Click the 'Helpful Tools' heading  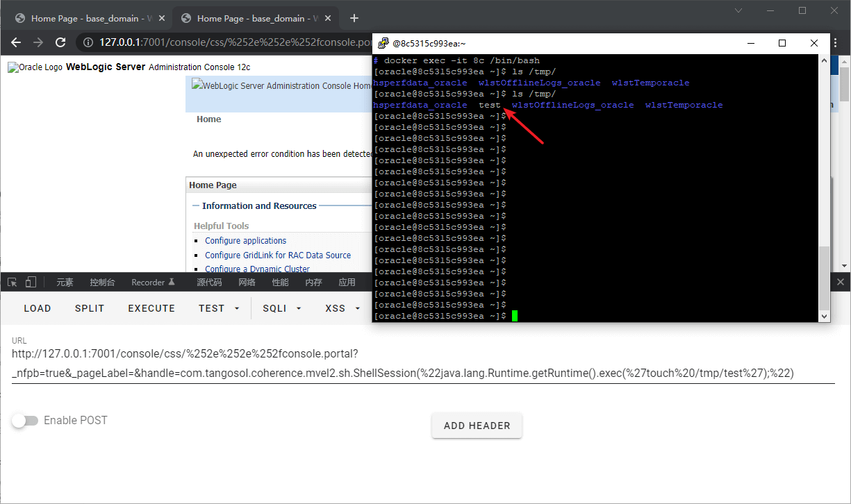coord(221,226)
